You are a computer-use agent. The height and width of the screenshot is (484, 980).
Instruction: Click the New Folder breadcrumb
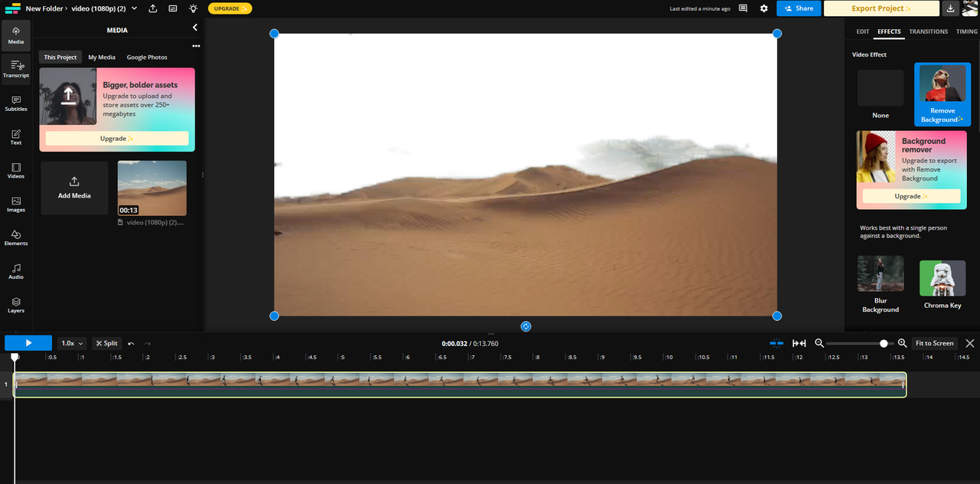tap(44, 8)
